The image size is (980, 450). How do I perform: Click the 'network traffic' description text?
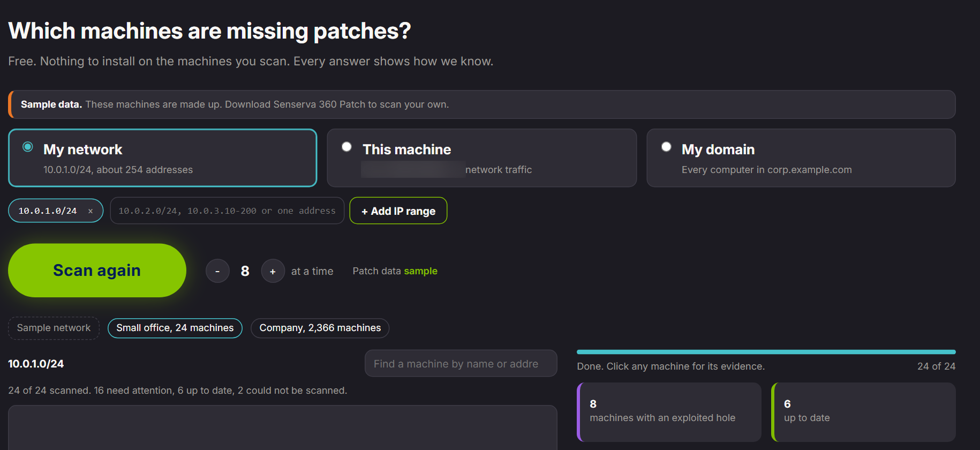click(x=499, y=170)
